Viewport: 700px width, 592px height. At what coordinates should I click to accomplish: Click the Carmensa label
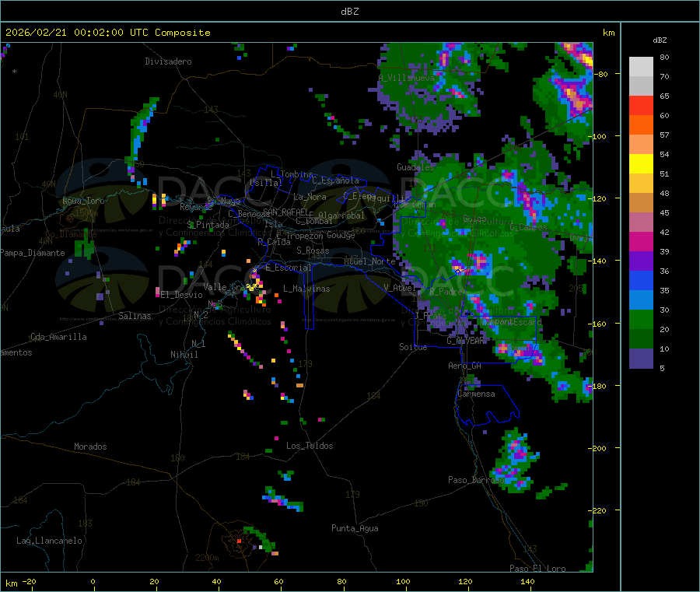pyautogui.click(x=476, y=394)
